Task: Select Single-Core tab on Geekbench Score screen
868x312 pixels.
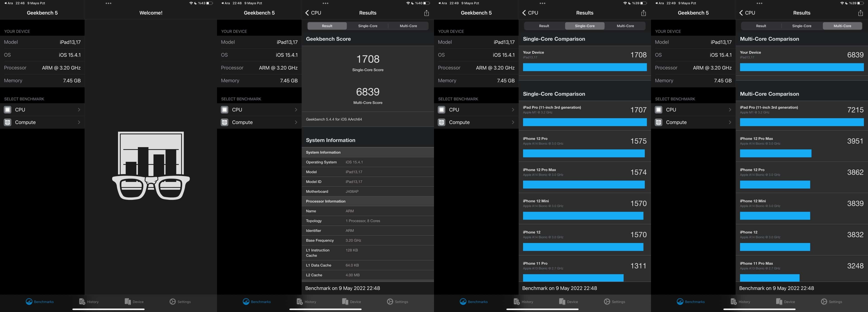Action: pyautogui.click(x=368, y=26)
